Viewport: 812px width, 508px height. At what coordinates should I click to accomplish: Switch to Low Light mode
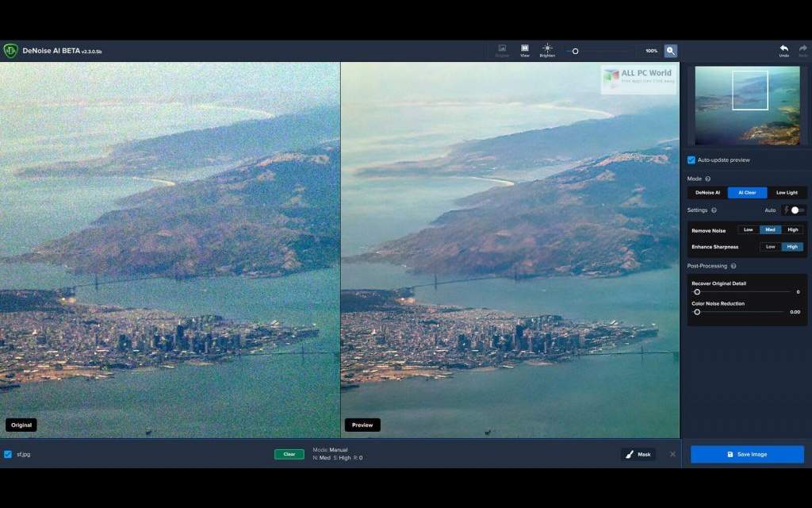point(787,193)
